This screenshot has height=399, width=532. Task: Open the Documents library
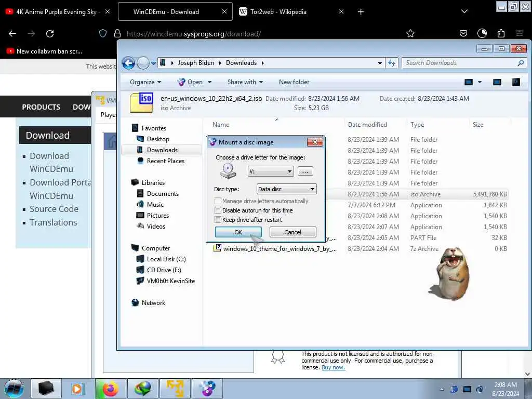163,193
